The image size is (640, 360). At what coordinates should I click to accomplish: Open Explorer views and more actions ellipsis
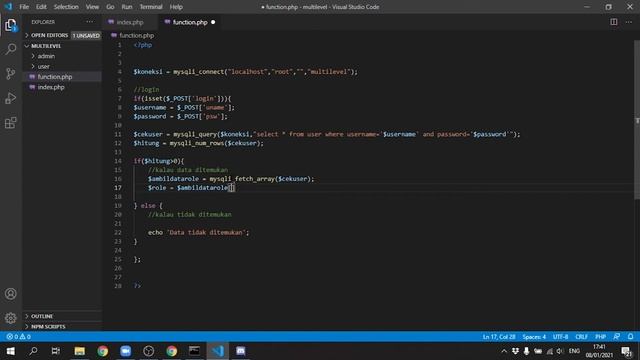click(x=89, y=22)
